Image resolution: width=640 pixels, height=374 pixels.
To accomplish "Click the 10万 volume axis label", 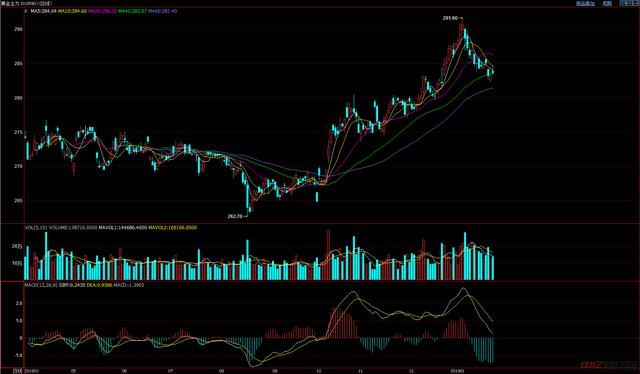I will (18, 263).
